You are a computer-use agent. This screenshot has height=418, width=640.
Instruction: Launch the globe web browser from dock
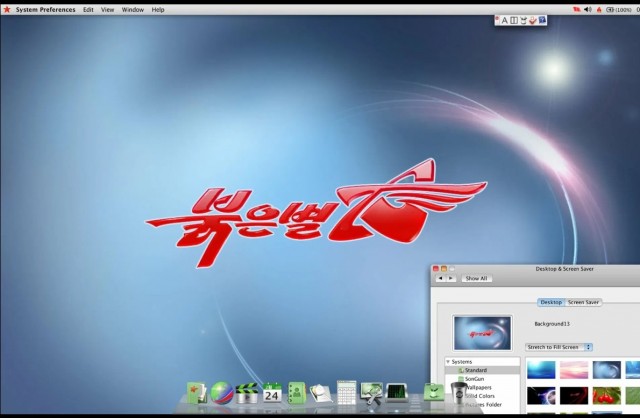click(221, 392)
